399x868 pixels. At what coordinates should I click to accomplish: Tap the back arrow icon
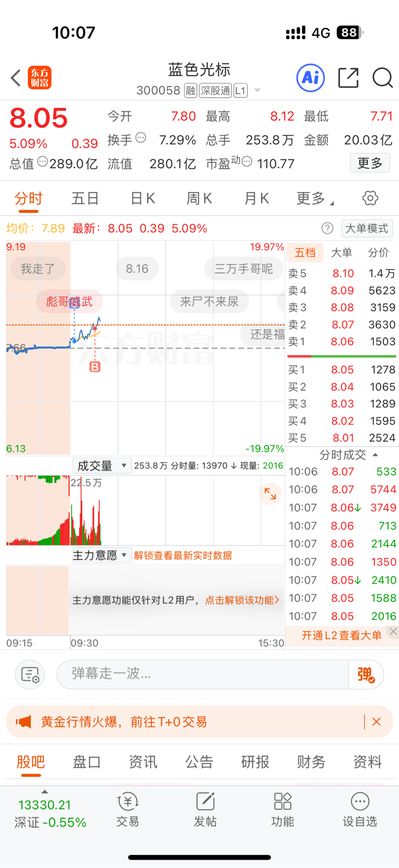tap(16, 78)
